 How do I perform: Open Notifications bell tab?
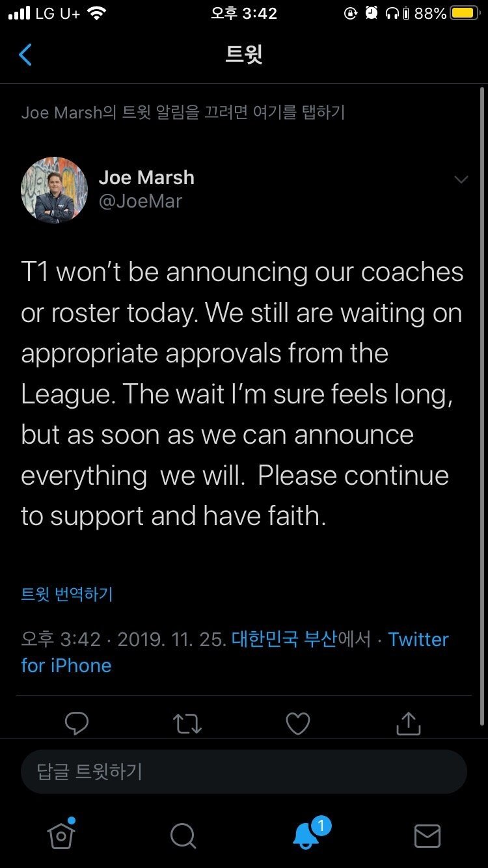coord(306,835)
